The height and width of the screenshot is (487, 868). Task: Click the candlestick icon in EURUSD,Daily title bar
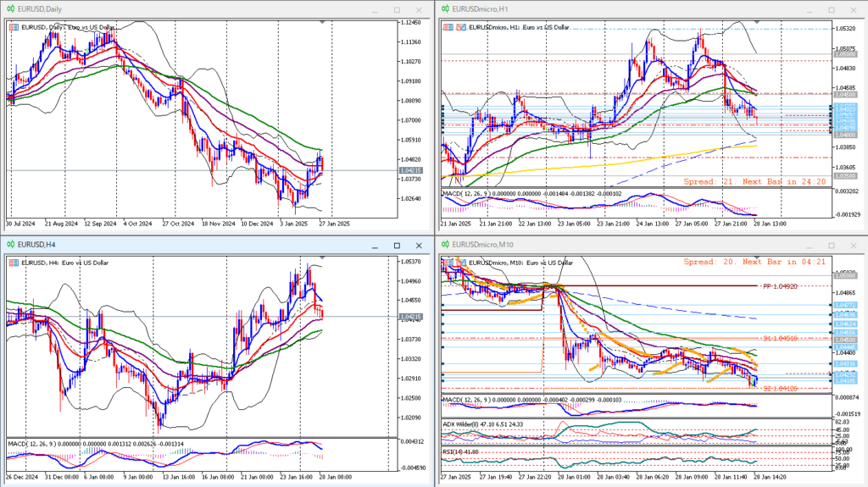[10, 9]
